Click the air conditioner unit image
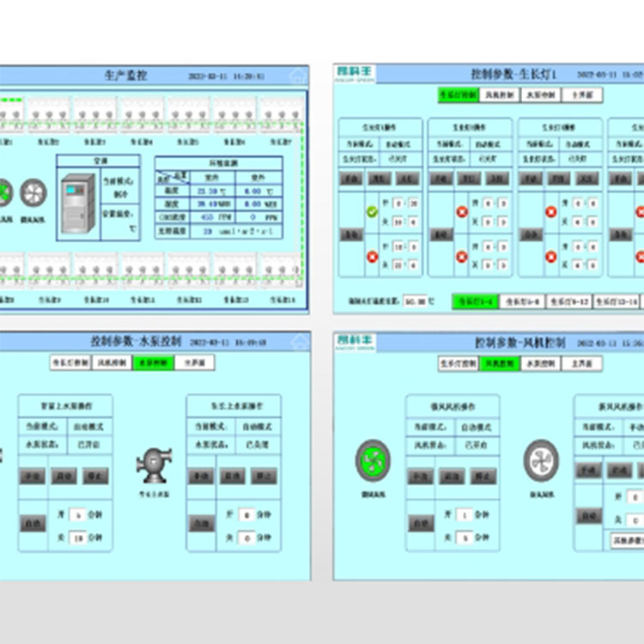644x644 pixels. pyautogui.click(x=78, y=204)
